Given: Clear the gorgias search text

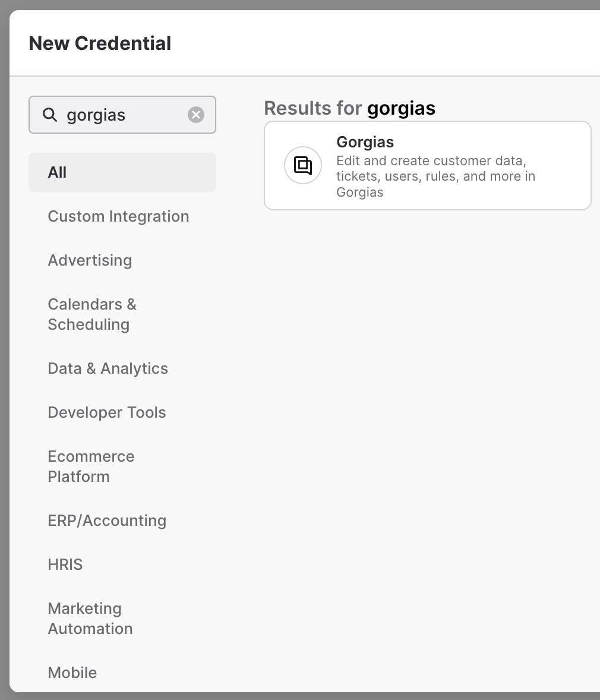Looking at the screenshot, I should click(195, 115).
